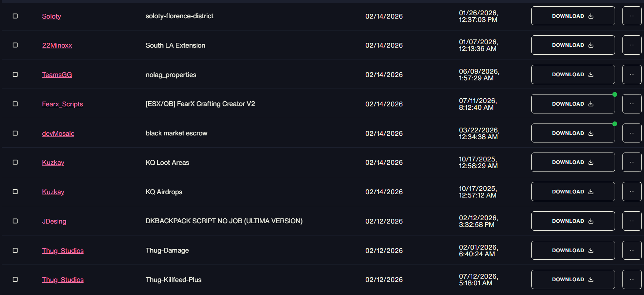This screenshot has width=644, height=295.
Task: Open the three-dot menu for South LA Extension
Action: pyautogui.click(x=632, y=45)
